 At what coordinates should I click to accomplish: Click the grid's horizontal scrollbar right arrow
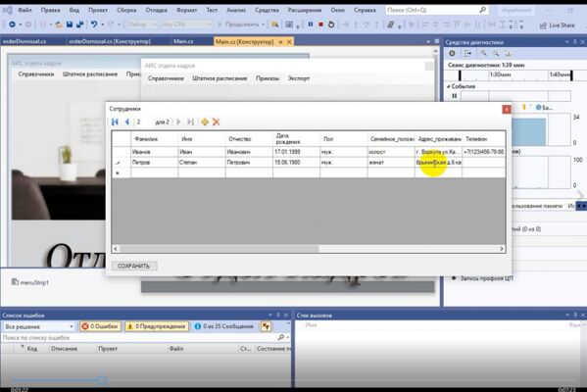[502, 249]
